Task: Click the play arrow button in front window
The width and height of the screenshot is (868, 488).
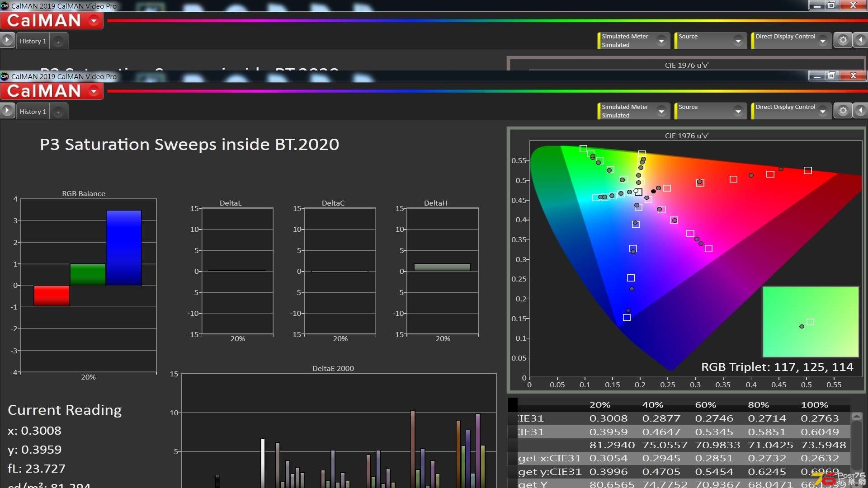Action: point(7,111)
